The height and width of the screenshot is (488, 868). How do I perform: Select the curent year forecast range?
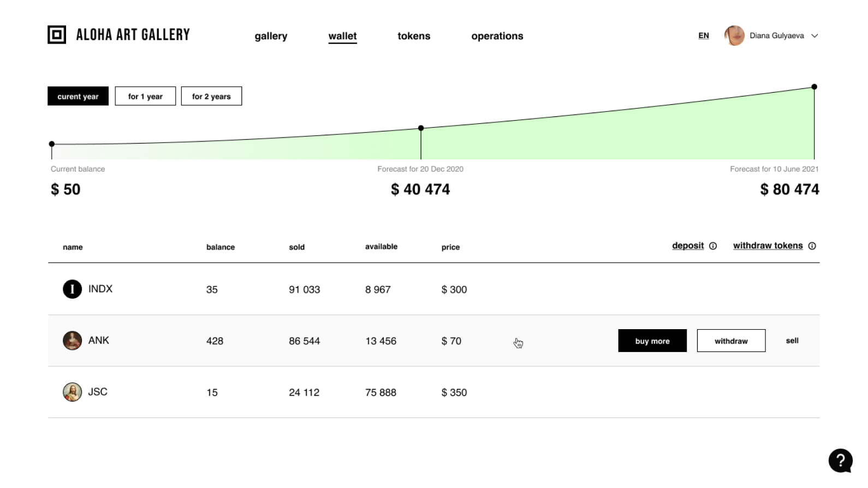[x=78, y=96]
